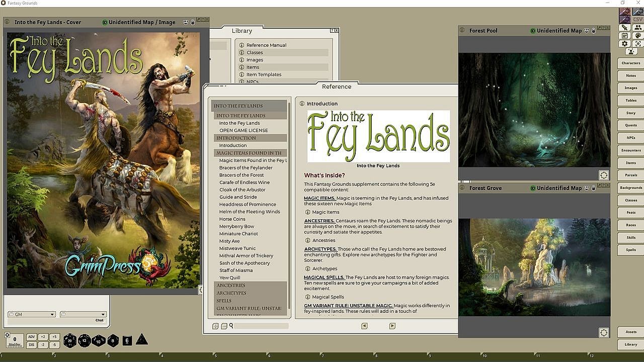Open Items in the Library list
Screen dimensions: 644x362
point(253,67)
